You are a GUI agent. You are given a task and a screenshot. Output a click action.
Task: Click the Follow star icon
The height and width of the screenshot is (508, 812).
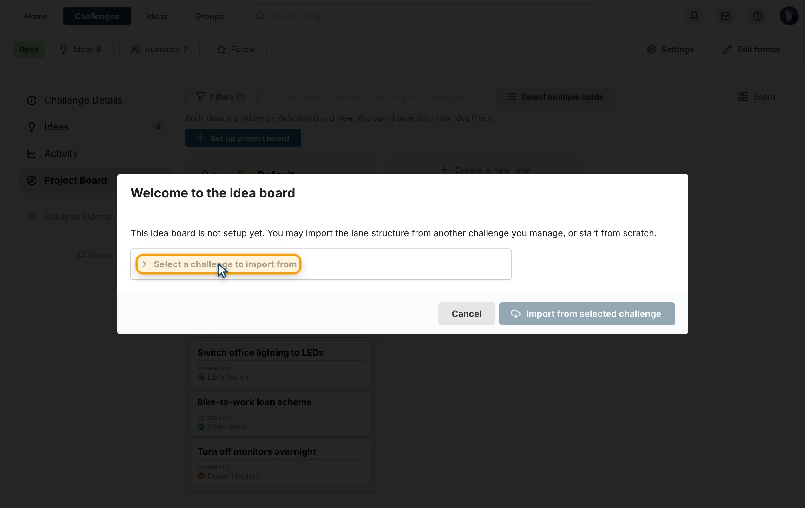click(x=221, y=50)
